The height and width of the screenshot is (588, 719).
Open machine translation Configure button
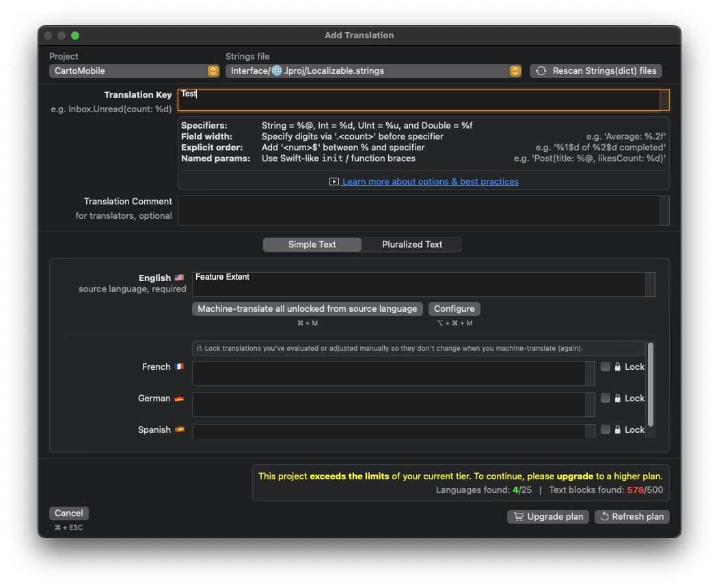[x=454, y=308]
